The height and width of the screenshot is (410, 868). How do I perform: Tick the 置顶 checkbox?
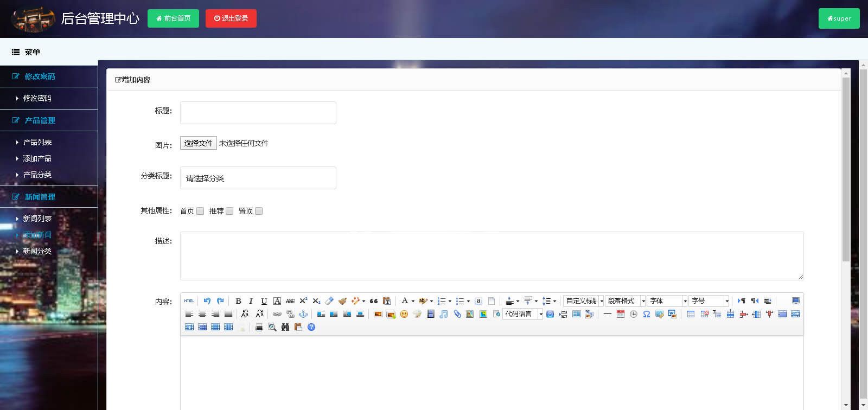pos(259,211)
